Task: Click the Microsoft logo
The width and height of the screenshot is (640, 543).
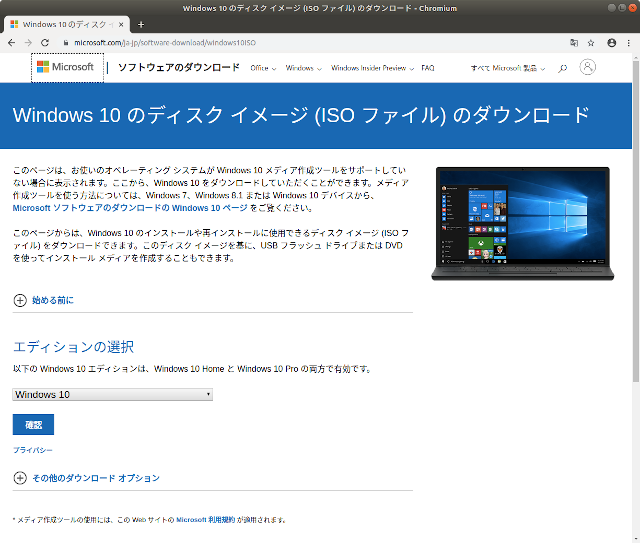Action: (65, 67)
